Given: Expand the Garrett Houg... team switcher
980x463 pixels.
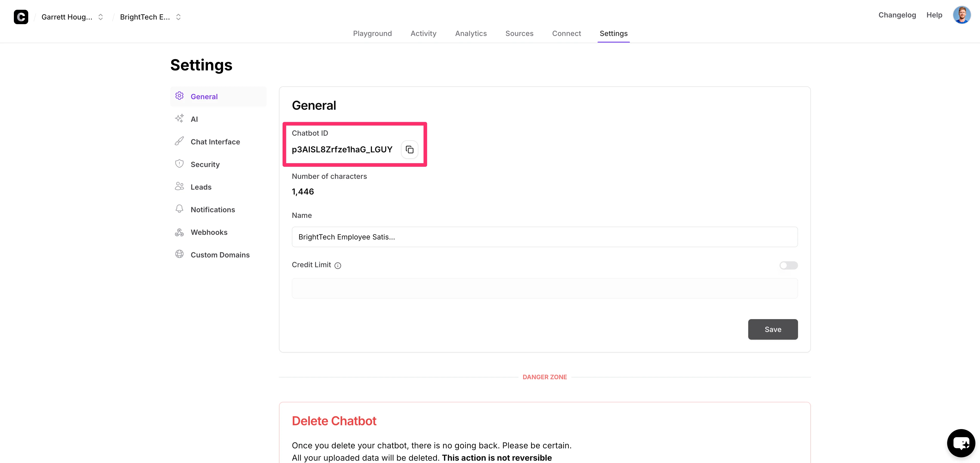Looking at the screenshot, I should pyautogui.click(x=100, y=17).
